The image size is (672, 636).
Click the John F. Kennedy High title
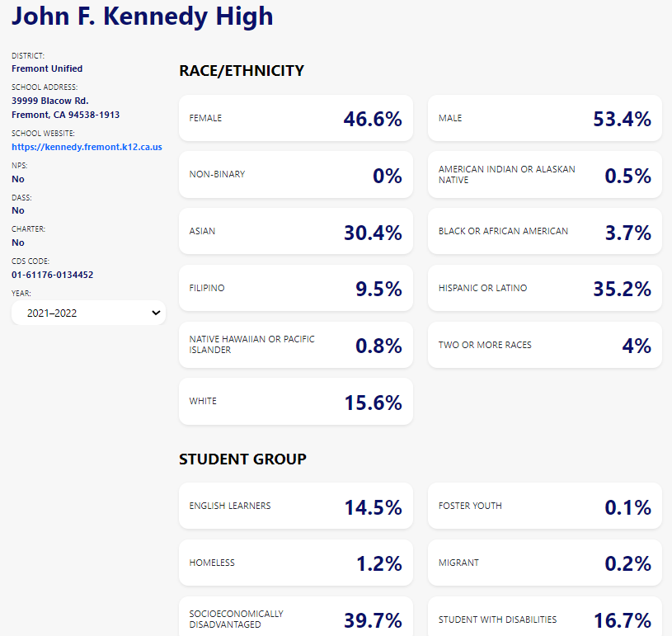coord(142,16)
